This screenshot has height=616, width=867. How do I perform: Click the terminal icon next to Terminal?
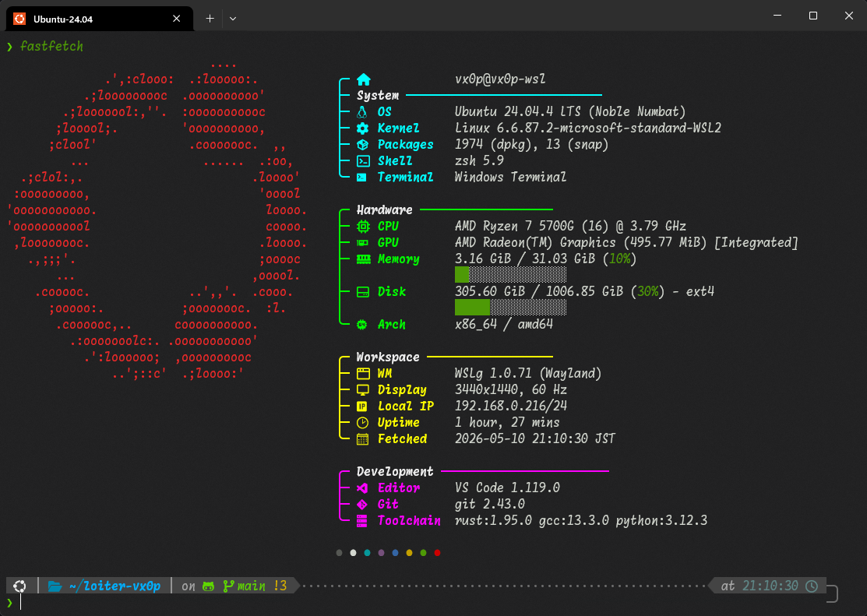[361, 178]
